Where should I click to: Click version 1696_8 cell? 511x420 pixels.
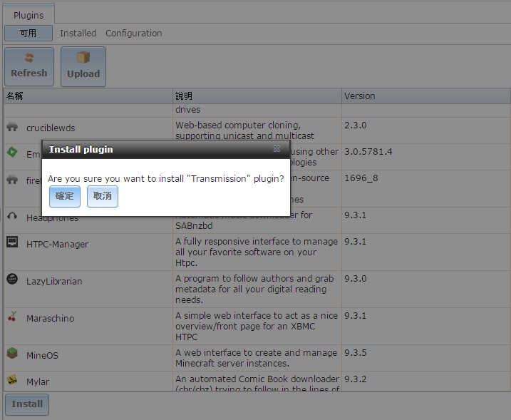click(361, 178)
